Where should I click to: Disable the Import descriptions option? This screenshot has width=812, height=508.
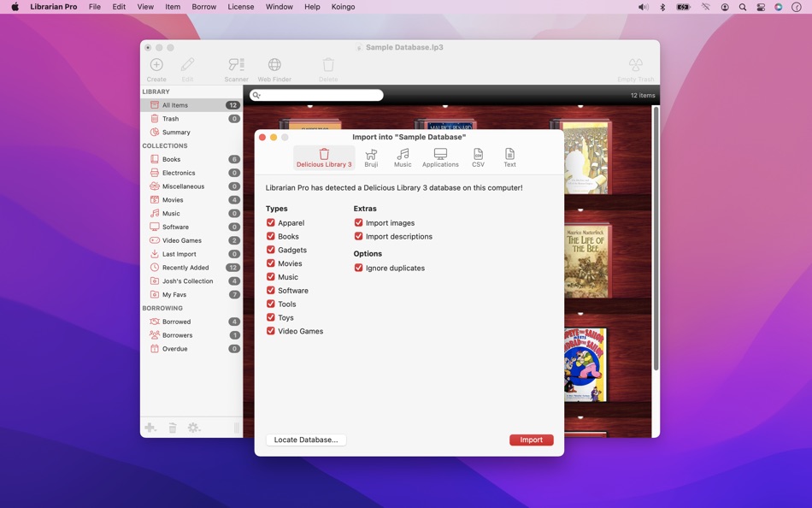click(359, 236)
